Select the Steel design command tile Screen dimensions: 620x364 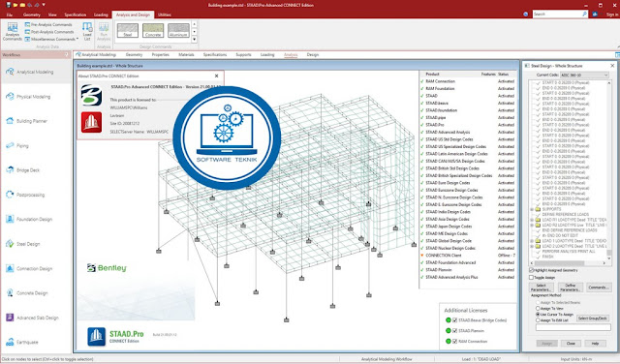128,30
